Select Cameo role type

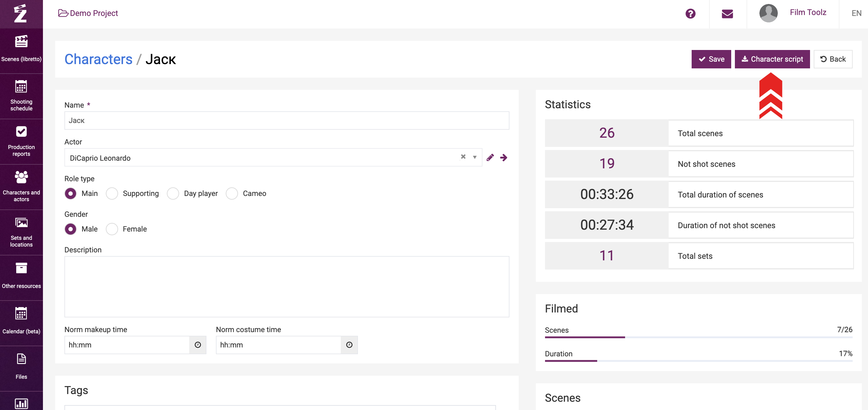tap(232, 194)
